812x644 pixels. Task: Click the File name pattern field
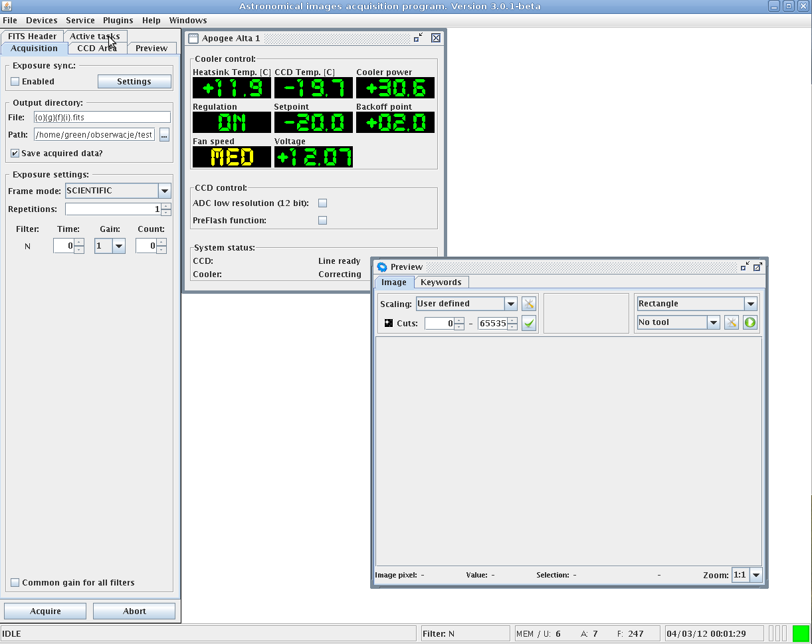point(102,118)
